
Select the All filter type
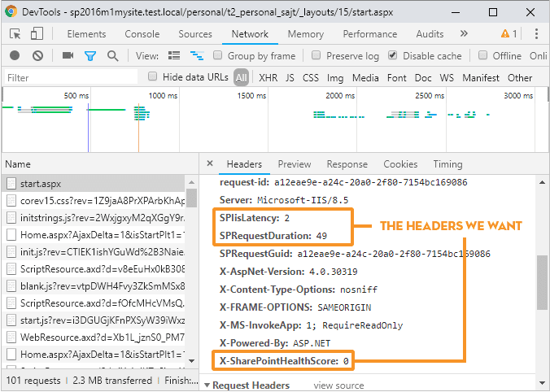242,77
